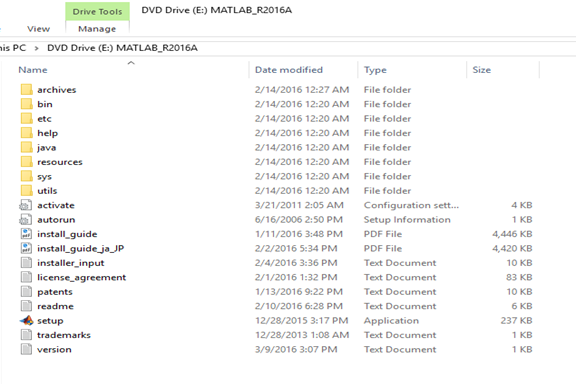Switch to the View ribbon tab
Viewport: 576px width, 384px height.
39,29
